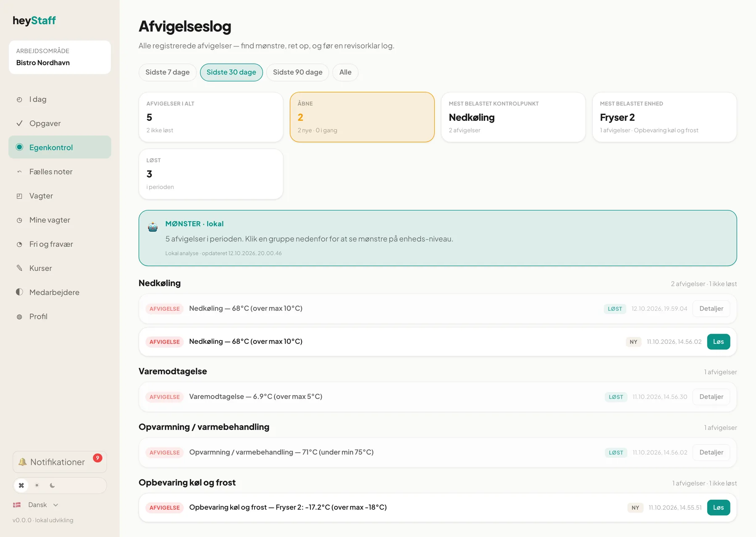
Task: Click the pencil icon next to Kurser
Action: pyautogui.click(x=19, y=268)
